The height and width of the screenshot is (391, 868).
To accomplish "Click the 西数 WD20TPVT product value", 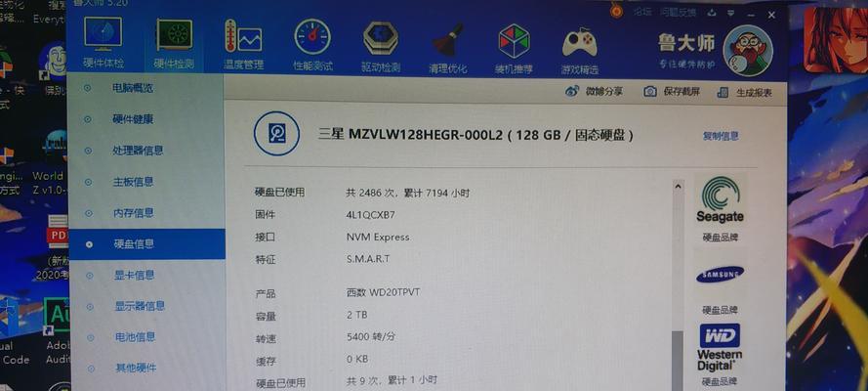I will tap(383, 292).
